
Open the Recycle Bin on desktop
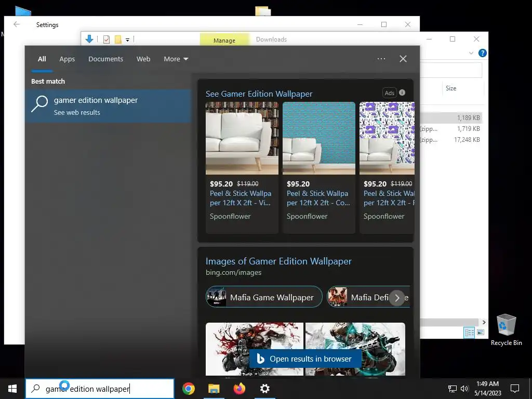pos(506,330)
